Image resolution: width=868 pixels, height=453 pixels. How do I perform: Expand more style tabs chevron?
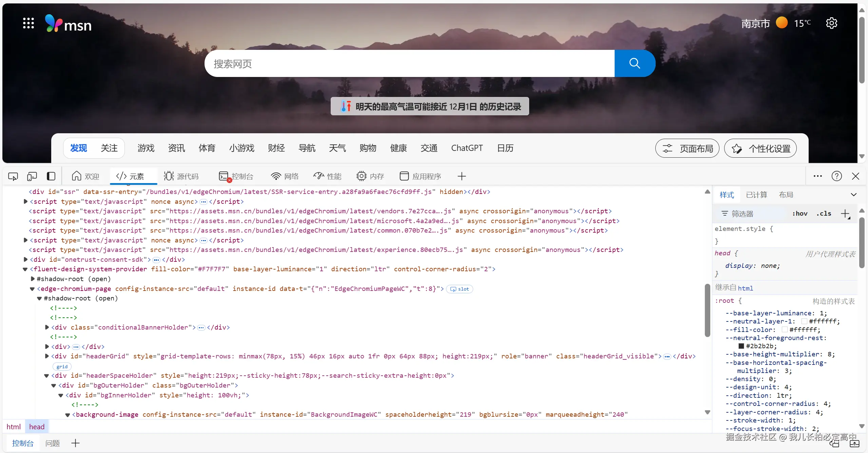coord(853,195)
